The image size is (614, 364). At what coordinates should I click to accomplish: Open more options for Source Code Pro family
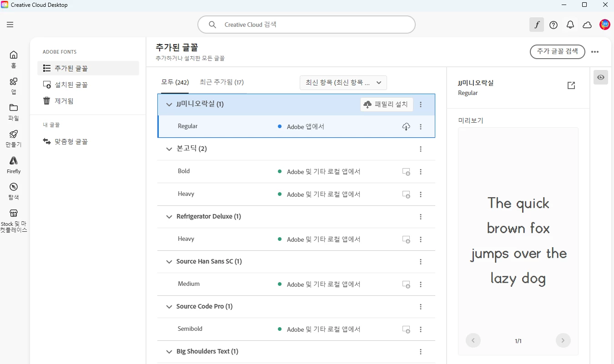click(421, 307)
